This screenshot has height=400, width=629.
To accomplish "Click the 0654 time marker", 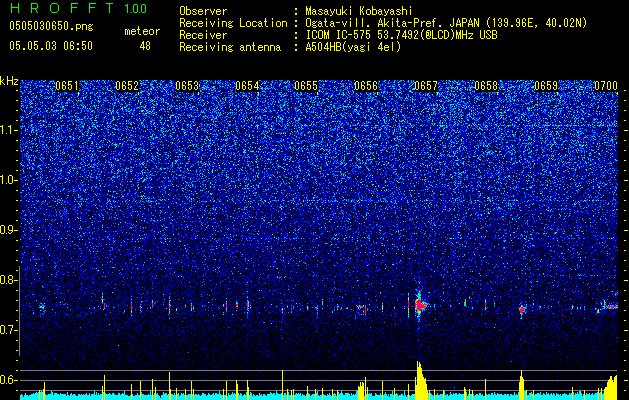I will tap(247, 86).
